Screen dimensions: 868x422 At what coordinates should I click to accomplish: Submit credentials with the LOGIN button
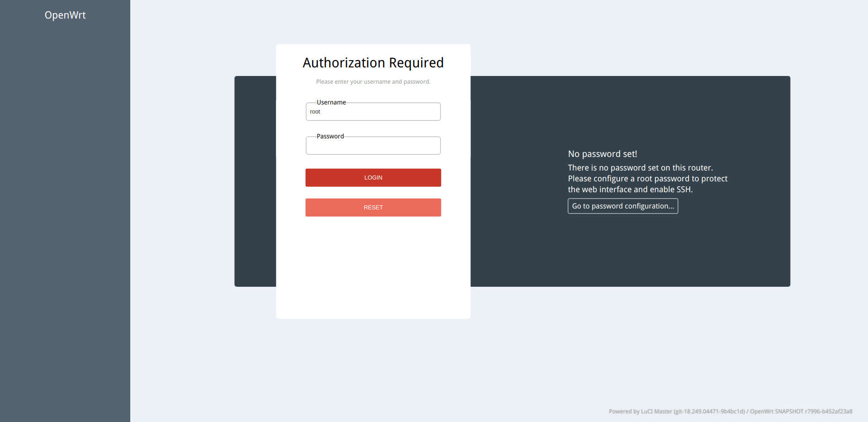[373, 178]
